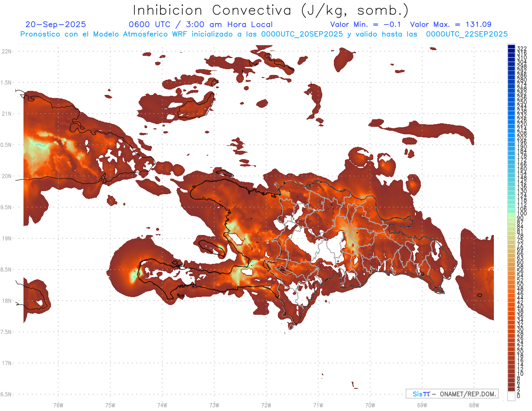This screenshot has height=411, width=532.
Task: Click the 76W longitude axis label
Action: [x=58, y=405]
